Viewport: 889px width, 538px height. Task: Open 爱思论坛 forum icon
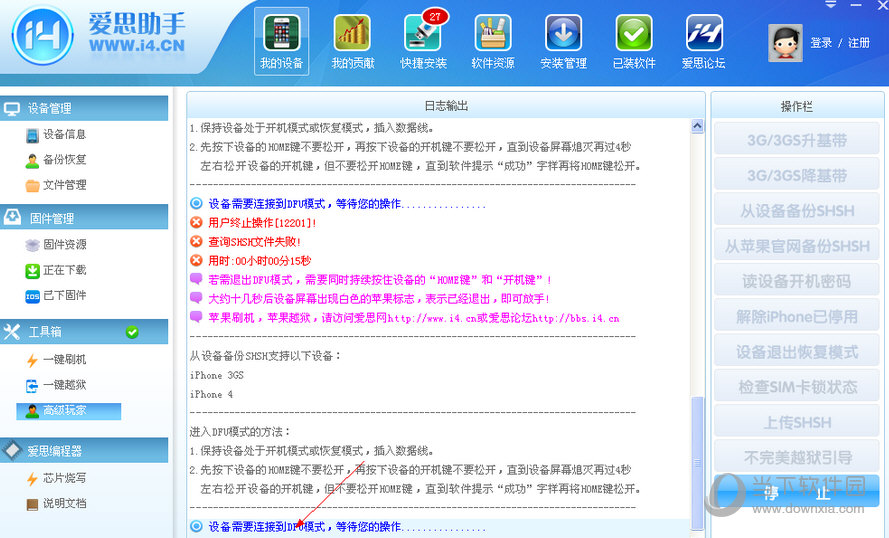coord(704,41)
